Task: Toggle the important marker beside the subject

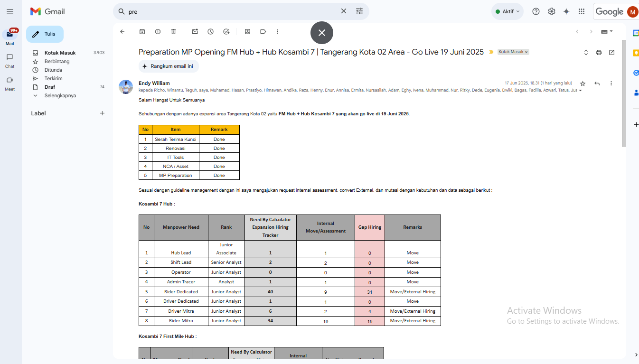Action: (491, 52)
